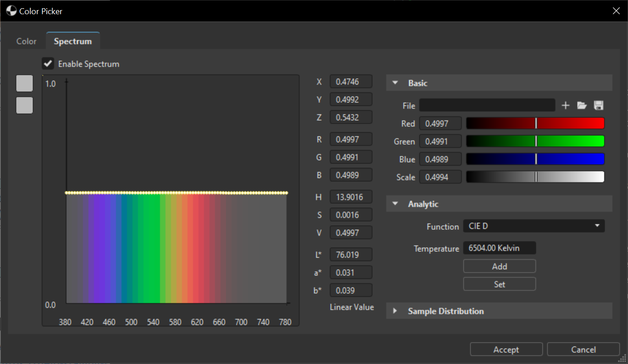This screenshot has width=628, height=364.
Task: Click the 580 wavelength axis label
Action: click(x=175, y=322)
